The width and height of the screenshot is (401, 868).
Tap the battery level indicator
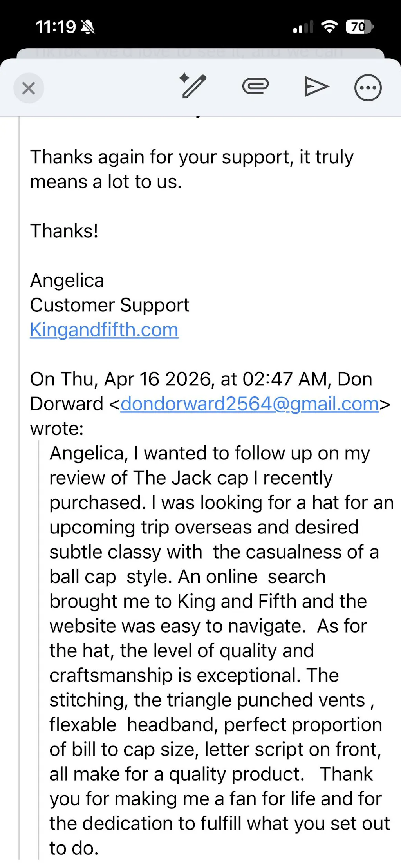coord(359,27)
